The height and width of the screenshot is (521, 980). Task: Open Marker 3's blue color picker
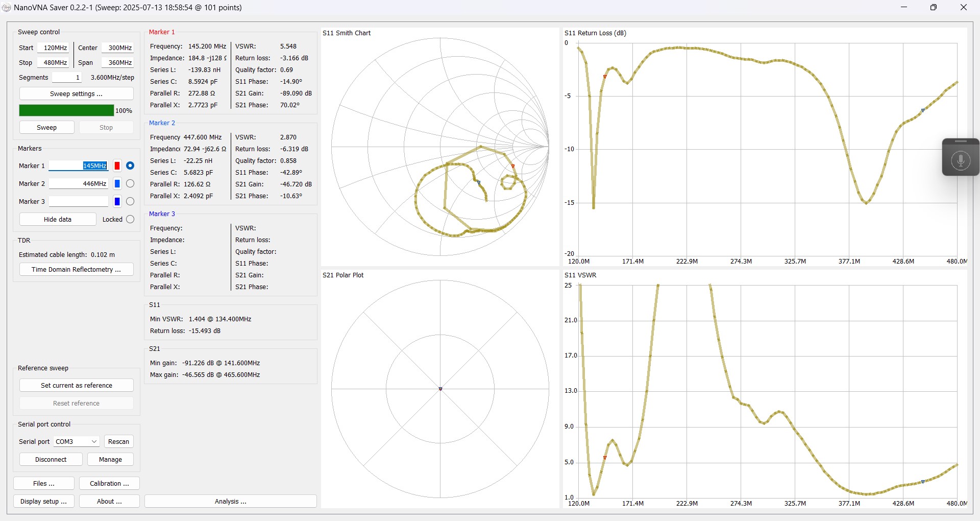click(117, 201)
